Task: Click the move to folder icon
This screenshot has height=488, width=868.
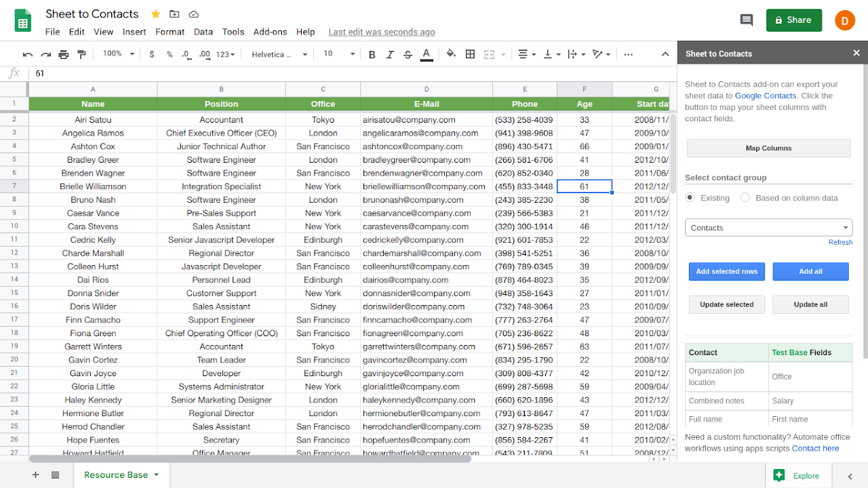Action: tap(174, 14)
